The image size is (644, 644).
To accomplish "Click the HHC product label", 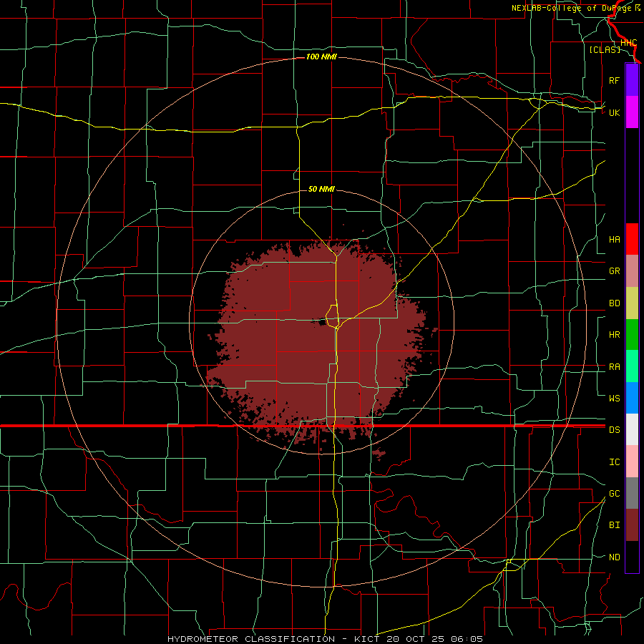I will (x=628, y=43).
